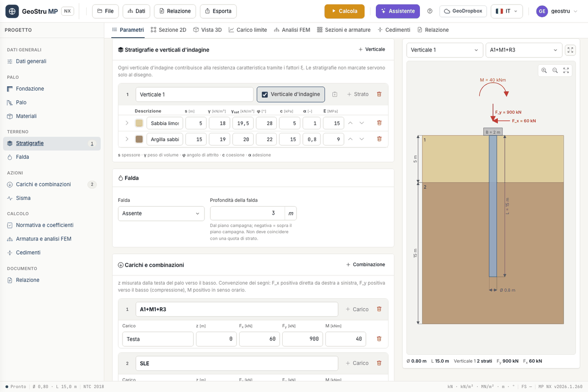
Task: Open the Assistente button
Action: [397, 11]
